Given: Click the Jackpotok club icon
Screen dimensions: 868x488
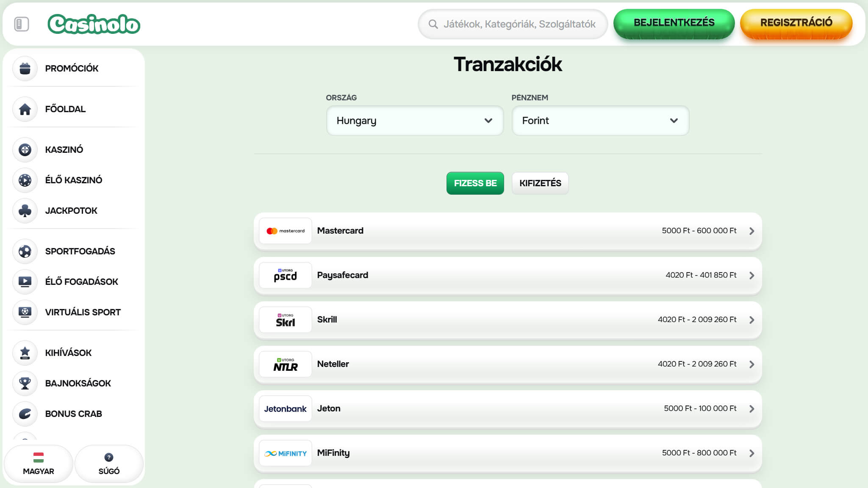Looking at the screenshot, I should tap(25, 210).
